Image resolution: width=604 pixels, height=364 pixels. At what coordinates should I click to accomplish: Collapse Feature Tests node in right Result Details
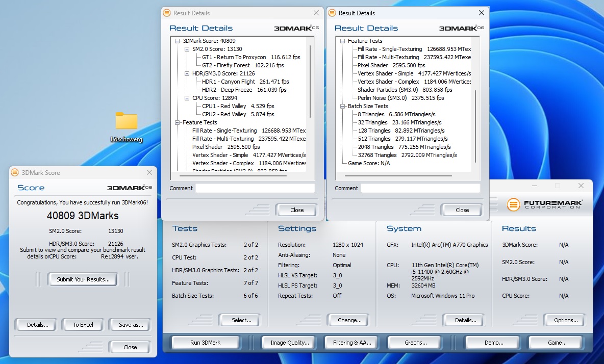click(342, 41)
